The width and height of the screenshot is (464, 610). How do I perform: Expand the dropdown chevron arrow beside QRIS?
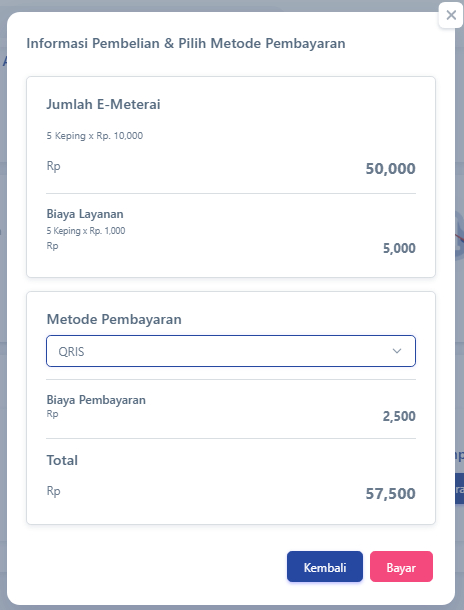[397, 351]
